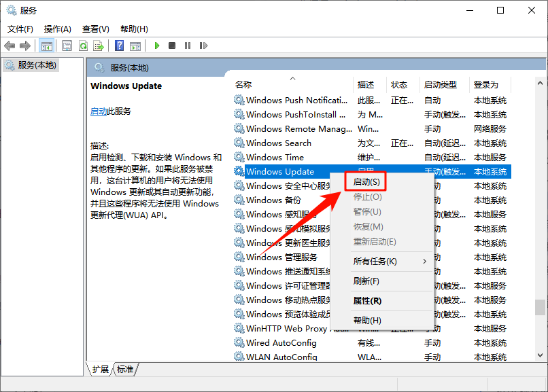Click the back navigation arrow
The image size is (548, 392).
[x=10, y=46]
